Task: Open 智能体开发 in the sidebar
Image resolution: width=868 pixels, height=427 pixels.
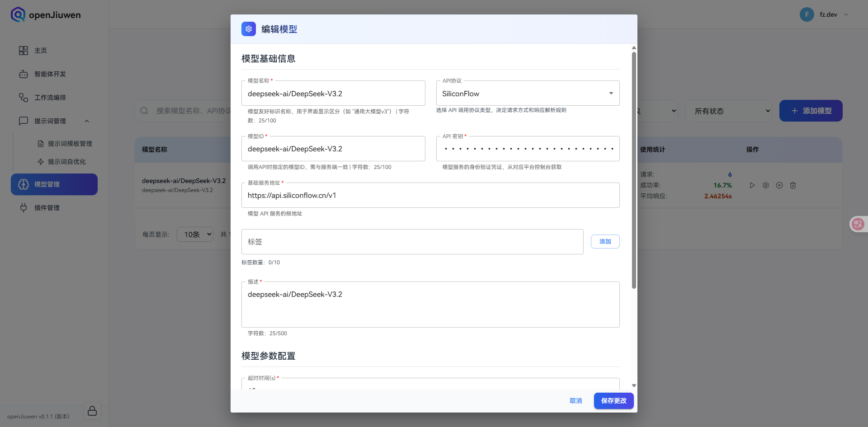Action: click(54, 74)
